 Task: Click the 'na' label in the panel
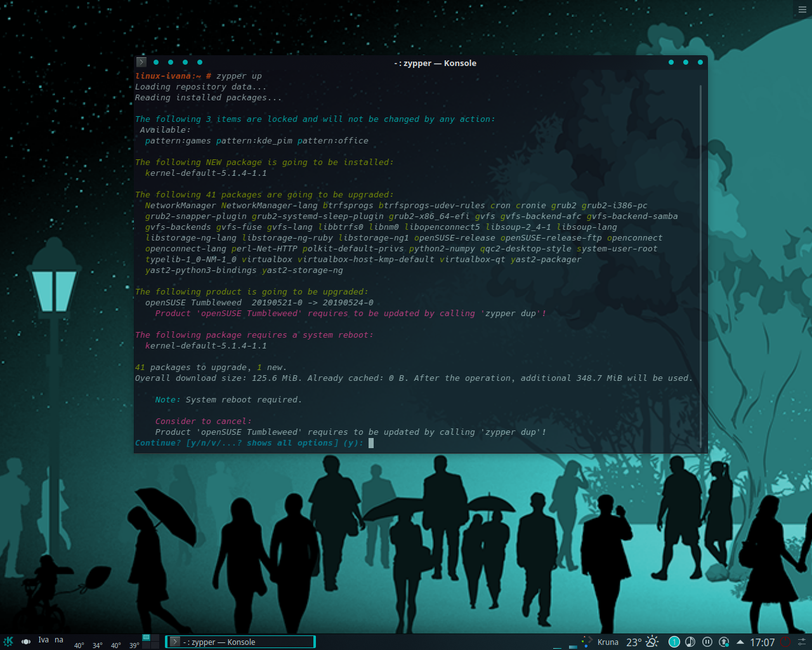[x=59, y=640]
